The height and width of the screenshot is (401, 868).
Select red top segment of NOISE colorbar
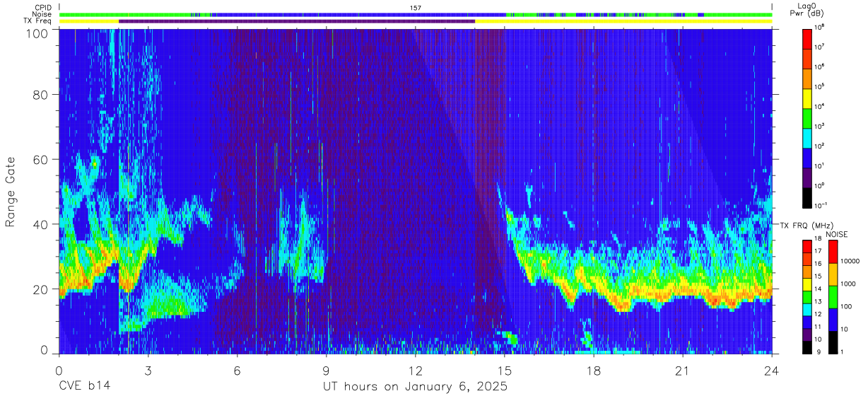pos(832,252)
